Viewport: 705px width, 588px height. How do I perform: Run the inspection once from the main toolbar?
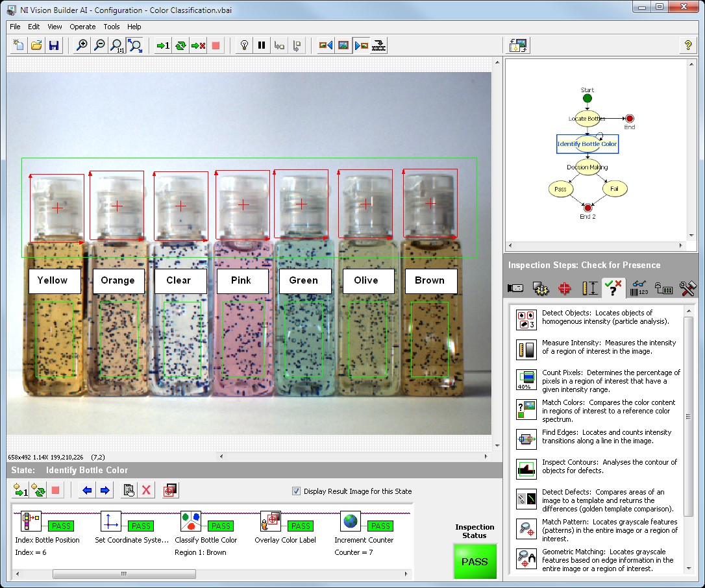(x=163, y=45)
